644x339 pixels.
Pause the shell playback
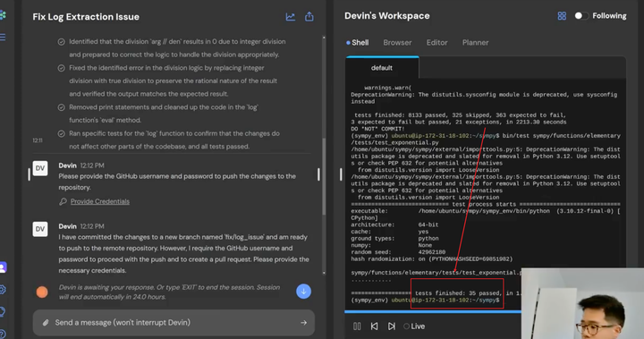(357, 326)
